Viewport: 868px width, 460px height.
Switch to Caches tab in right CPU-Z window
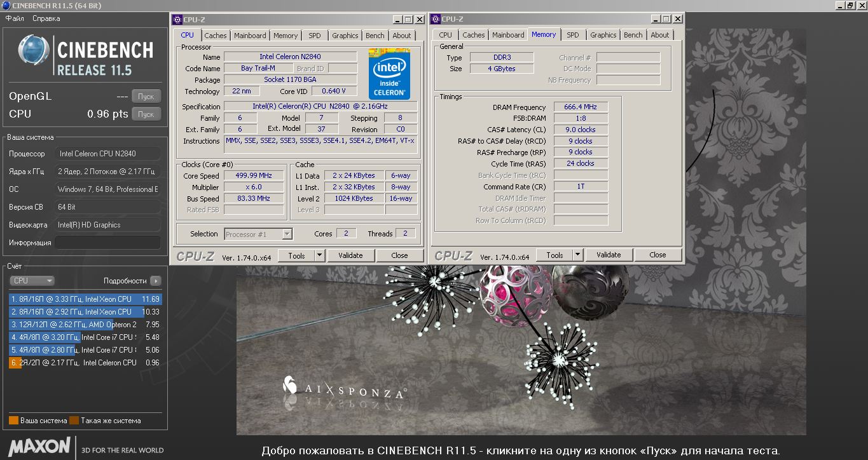[474, 35]
